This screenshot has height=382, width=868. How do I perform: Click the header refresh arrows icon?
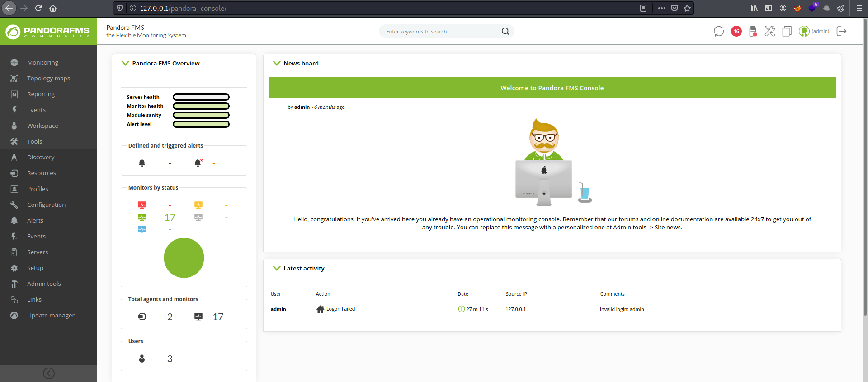pos(718,31)
